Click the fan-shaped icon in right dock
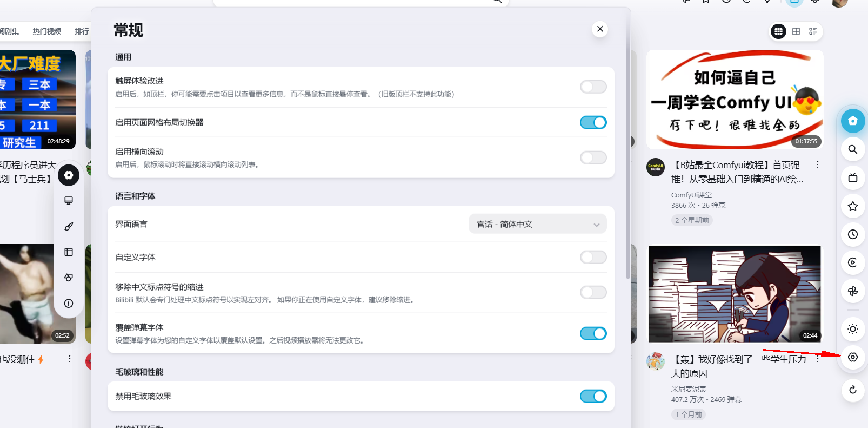This screenshot has height=428, width=868. (x=853, y=291)
